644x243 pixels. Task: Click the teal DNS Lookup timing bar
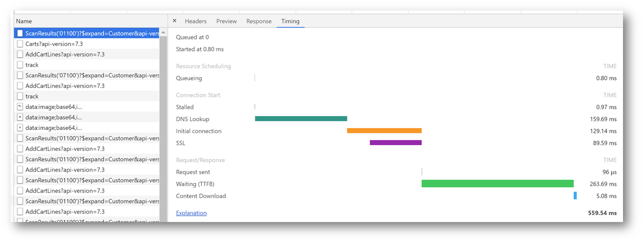pos(301,119)
